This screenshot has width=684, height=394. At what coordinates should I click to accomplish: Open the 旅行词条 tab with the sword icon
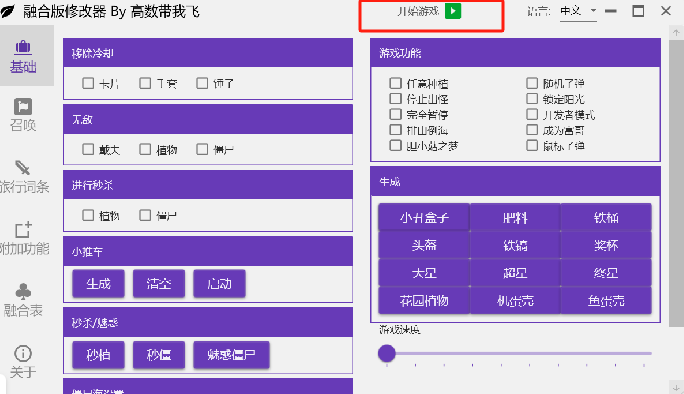(x=24, y=177)
